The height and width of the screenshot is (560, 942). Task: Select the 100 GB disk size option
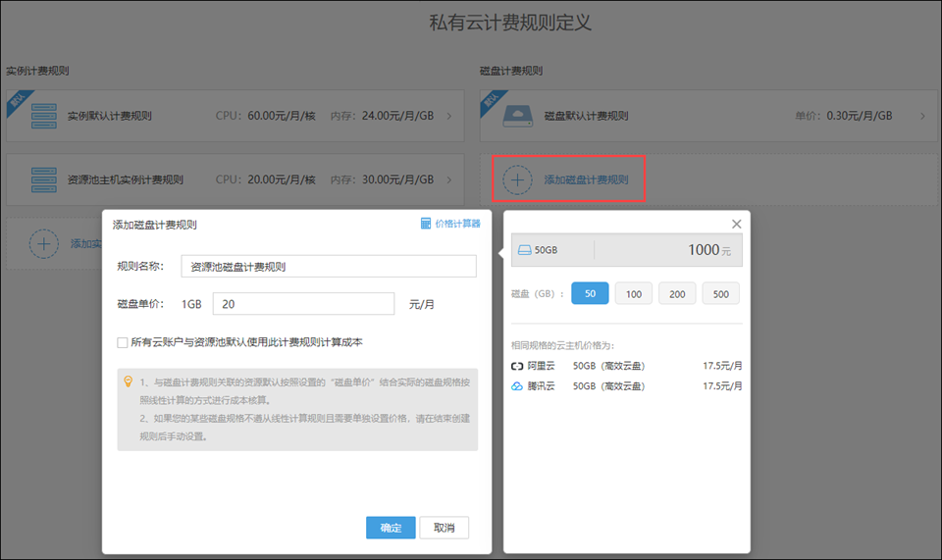(x=633, y=293)
